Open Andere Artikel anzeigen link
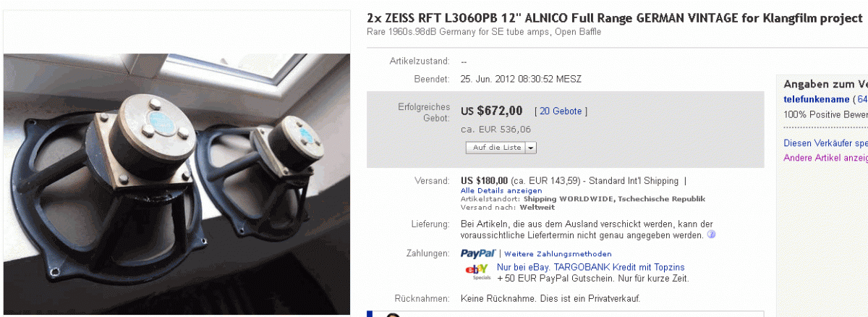Viewport: 868px width, 317px height. click(x=825, y=158)
